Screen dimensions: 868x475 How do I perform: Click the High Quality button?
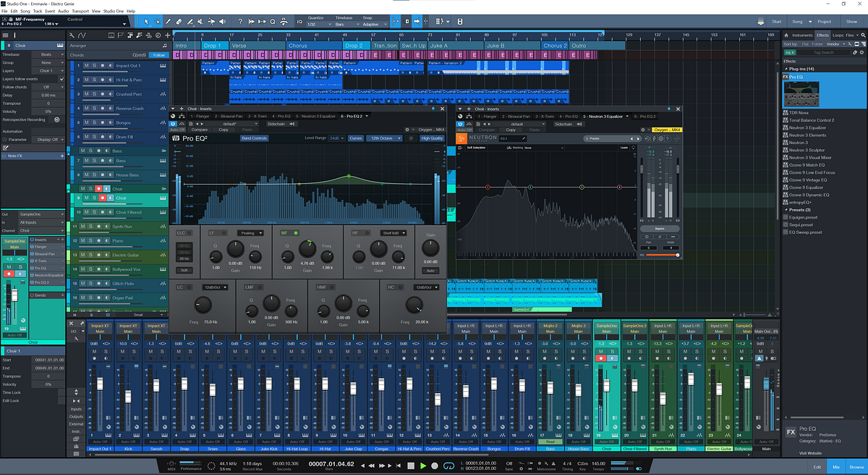[x=432, y=138]
